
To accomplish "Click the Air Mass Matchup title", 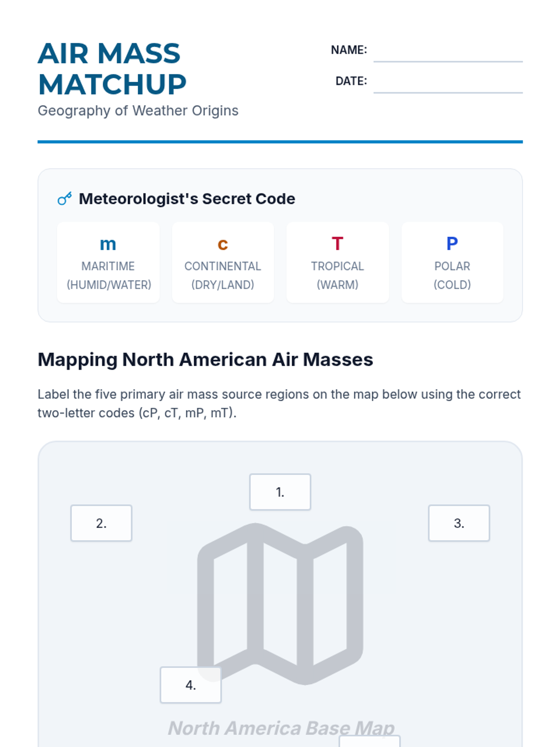I will pos(112,69).
